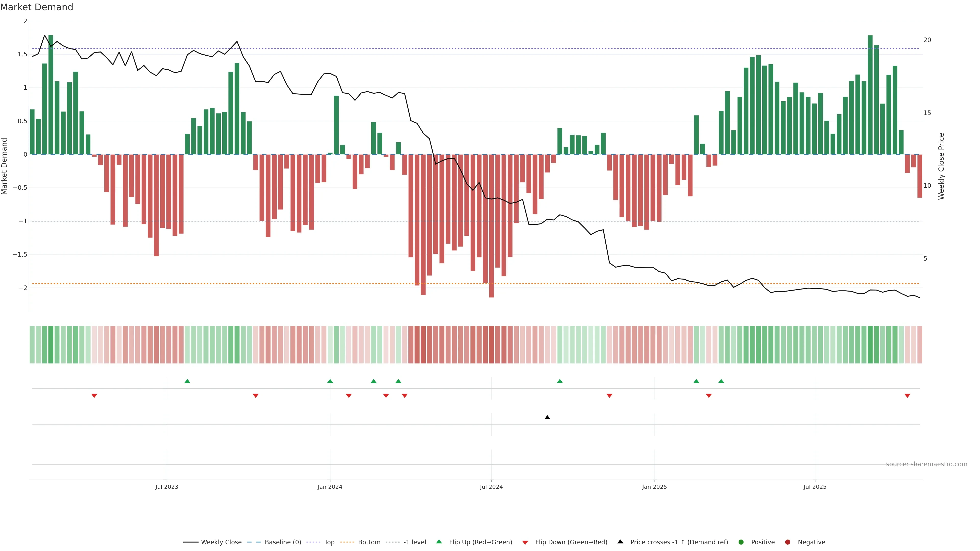Toggle the -1 level legend entry

click(414, 542)
